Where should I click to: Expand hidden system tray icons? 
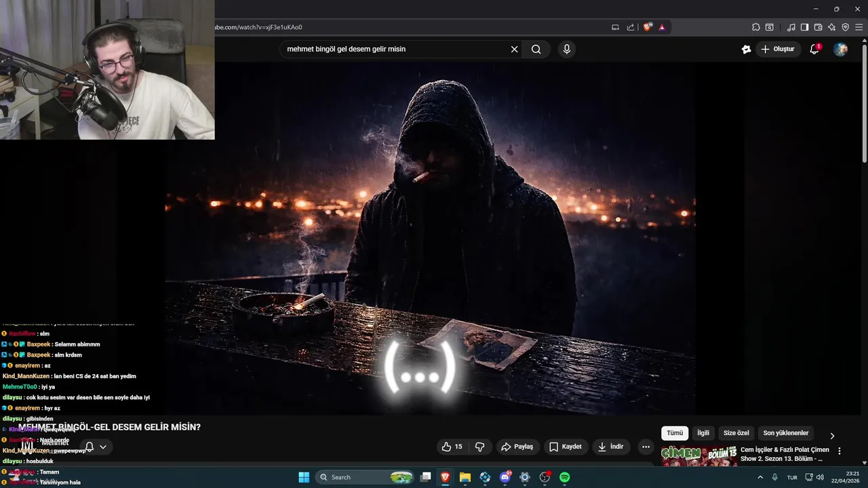tap(762, 477)
